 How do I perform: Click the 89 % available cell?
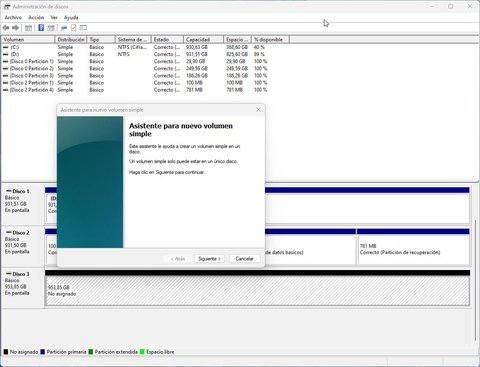pos(259,54)
